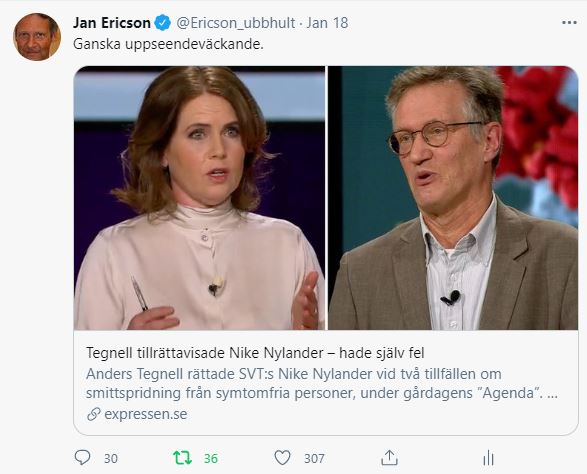Click the blue verified badge
587x474 pixels.
click(x=162, y=23)
